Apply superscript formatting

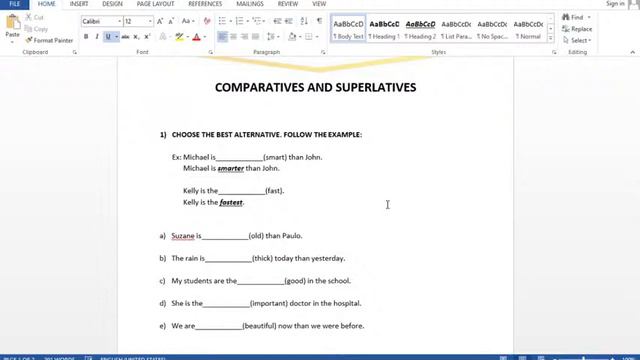[x=147, y=37]
